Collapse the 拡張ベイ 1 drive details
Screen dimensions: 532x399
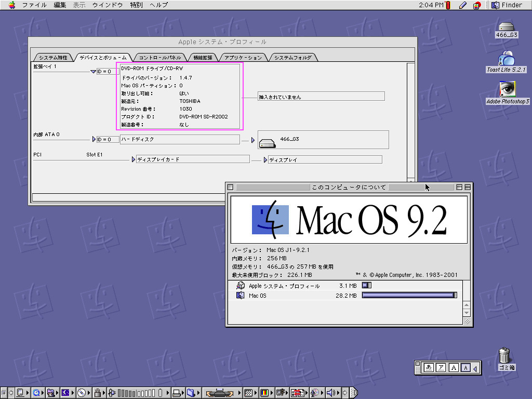tap(94, 72)
